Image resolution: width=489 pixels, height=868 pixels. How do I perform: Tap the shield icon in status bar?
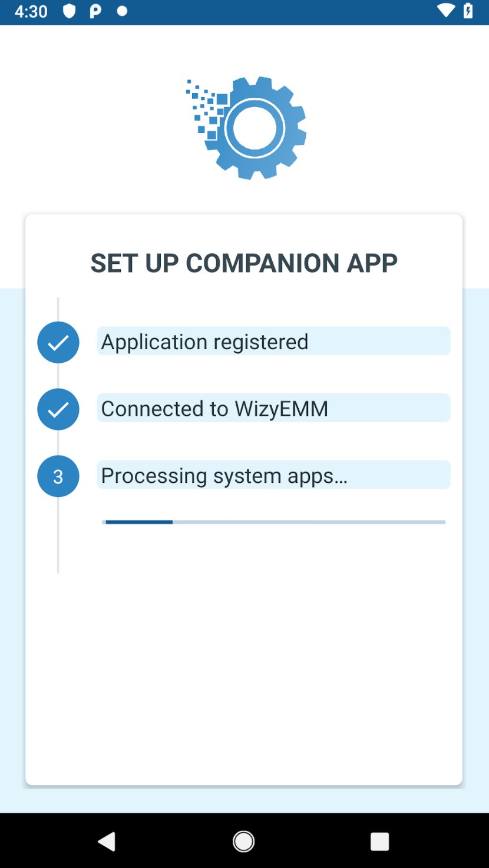[x=70, y=11]
